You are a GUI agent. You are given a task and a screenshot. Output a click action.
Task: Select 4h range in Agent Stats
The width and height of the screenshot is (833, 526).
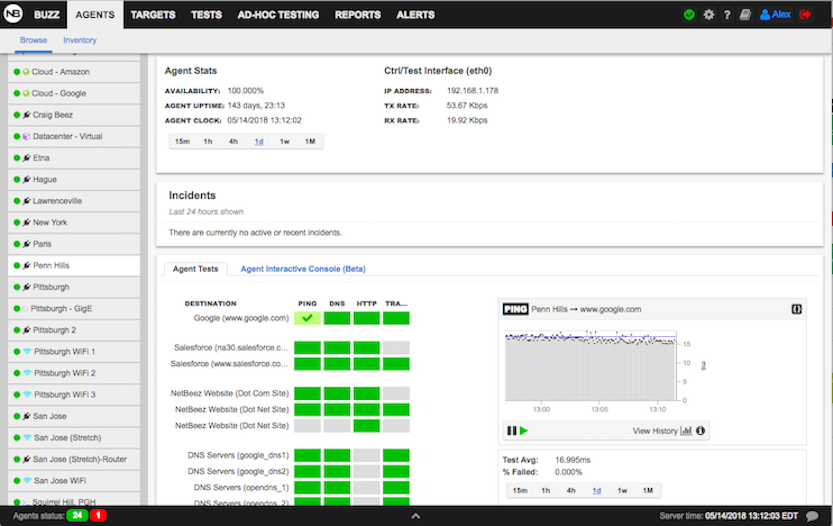click(233, 141)
